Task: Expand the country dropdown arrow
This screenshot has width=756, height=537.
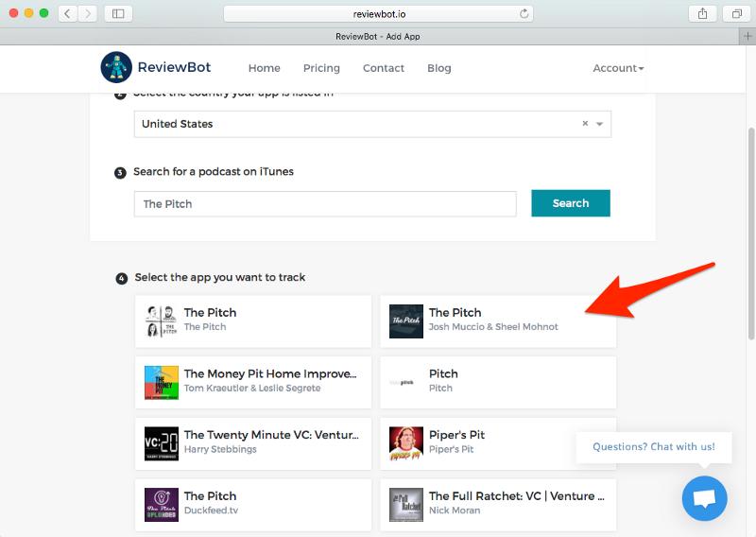Action: (600, 124)
